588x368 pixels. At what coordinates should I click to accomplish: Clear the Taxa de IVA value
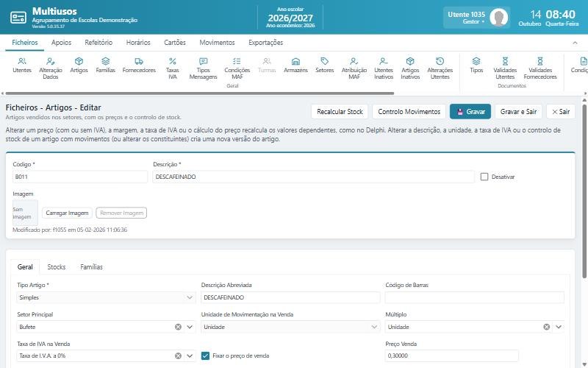click(178, 355)
